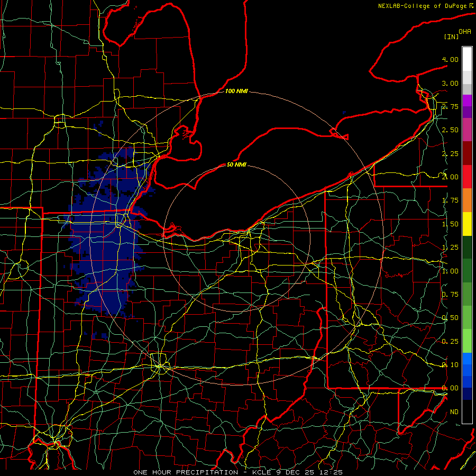The width and height of the screenshot is (476, 476).
Task: Select the bright purple legend swatch
Action: (x=467, y=100)
